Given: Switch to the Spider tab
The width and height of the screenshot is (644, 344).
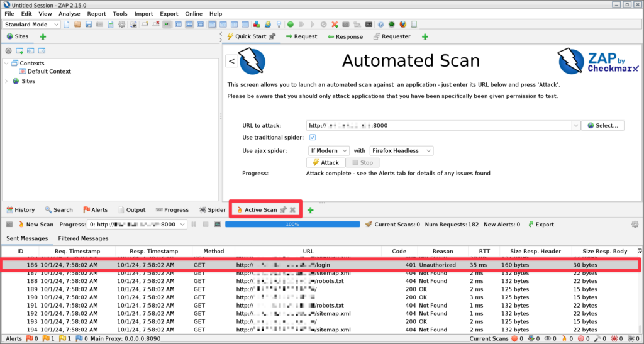Looking at the screenshot, I should click(213, 210).
